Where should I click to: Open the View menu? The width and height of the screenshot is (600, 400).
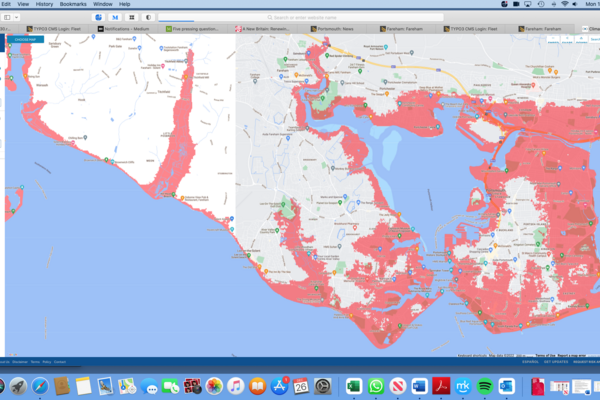pos(23,4)
